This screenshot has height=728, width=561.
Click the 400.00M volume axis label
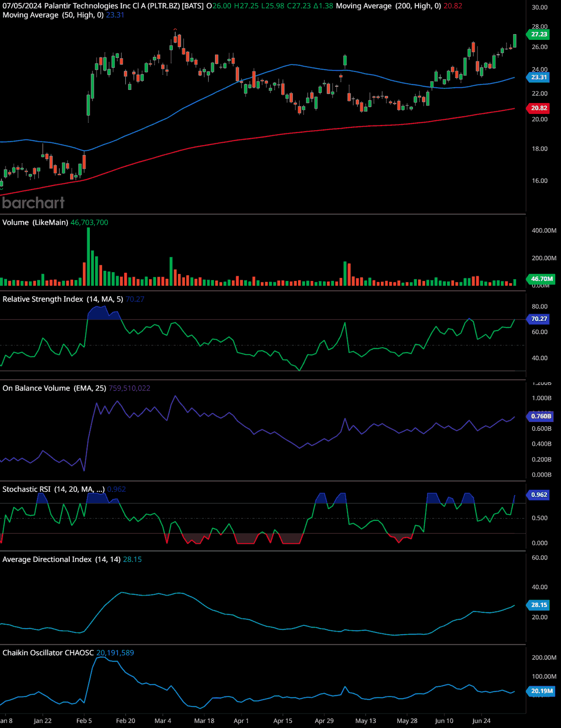tap(544, 231)
